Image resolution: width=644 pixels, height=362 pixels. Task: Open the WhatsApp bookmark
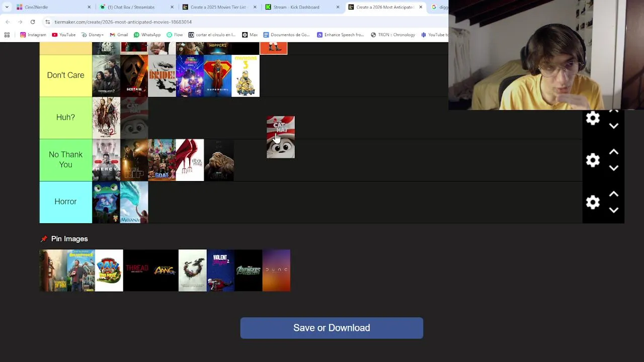click(147, 35)
